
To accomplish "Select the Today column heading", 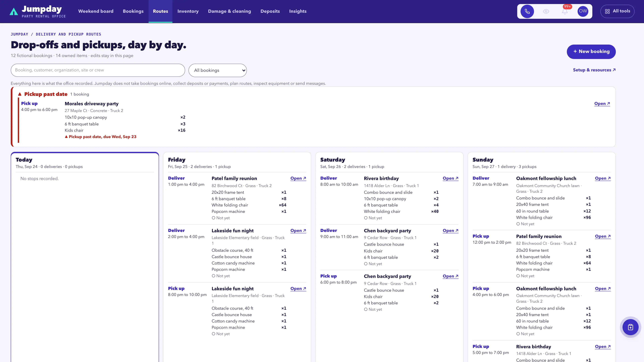I will tap(24, 160).
